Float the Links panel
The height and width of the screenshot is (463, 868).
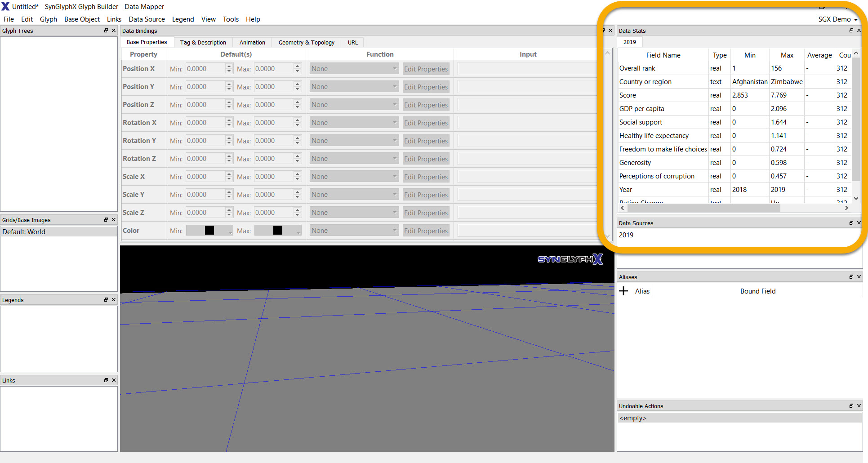point(106,380)
